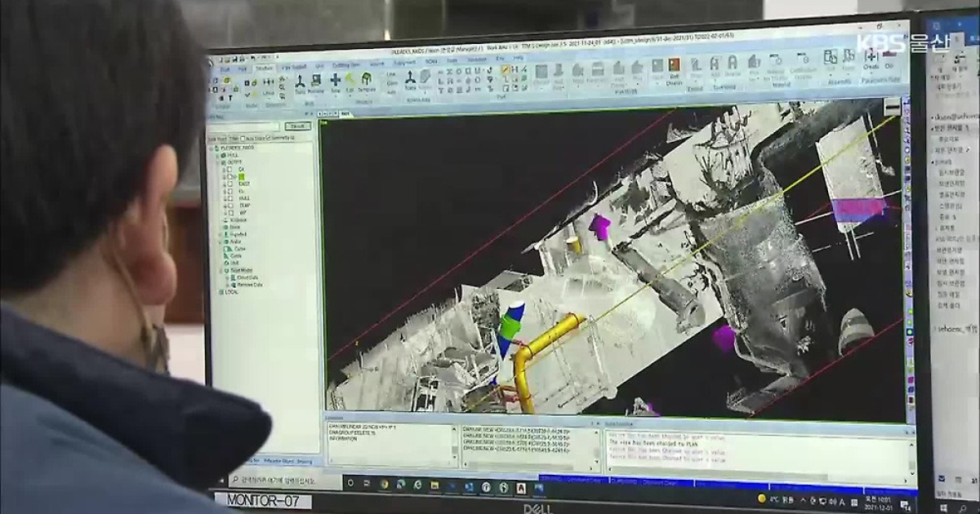Click the second icon in Assembly group
Viewport: 980px width, 514px height.
click(x=848, y=56)
